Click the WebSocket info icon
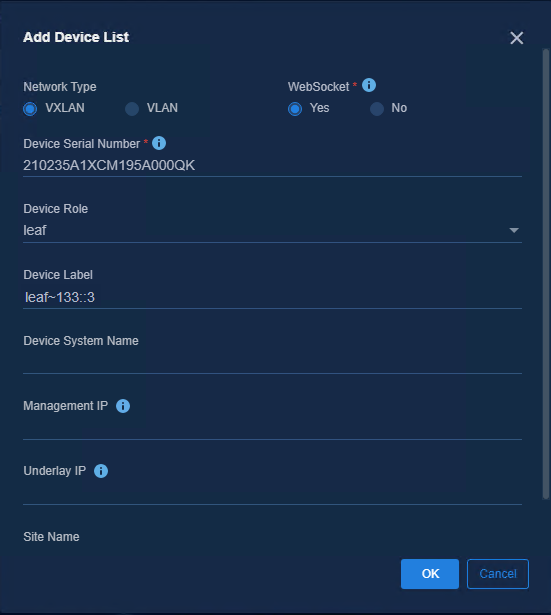This screenshot has height=615, width=551. point(369,85)
